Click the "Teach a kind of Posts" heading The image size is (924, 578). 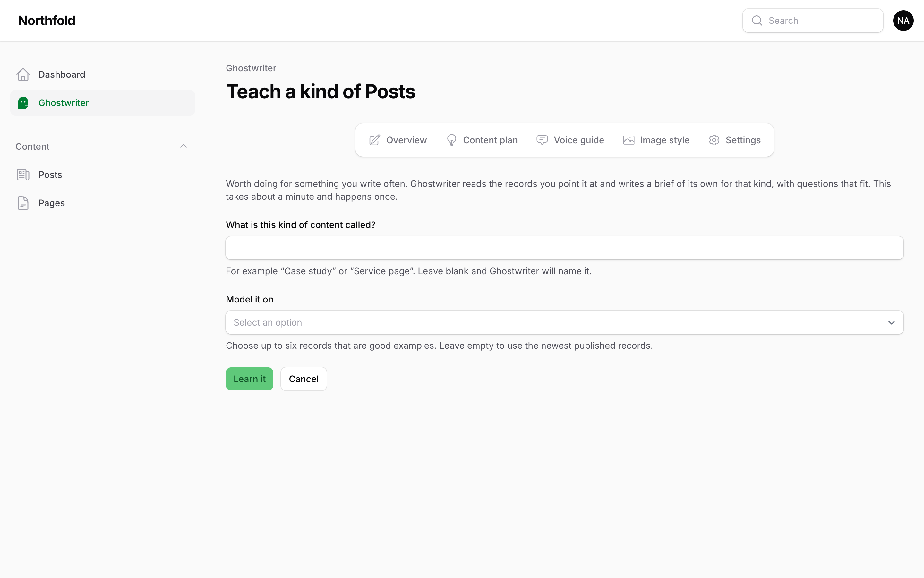click(x=320, y=92)
